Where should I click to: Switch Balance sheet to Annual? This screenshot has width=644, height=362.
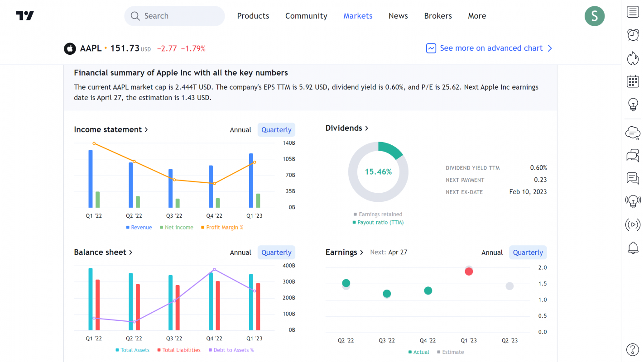[240, 252]
